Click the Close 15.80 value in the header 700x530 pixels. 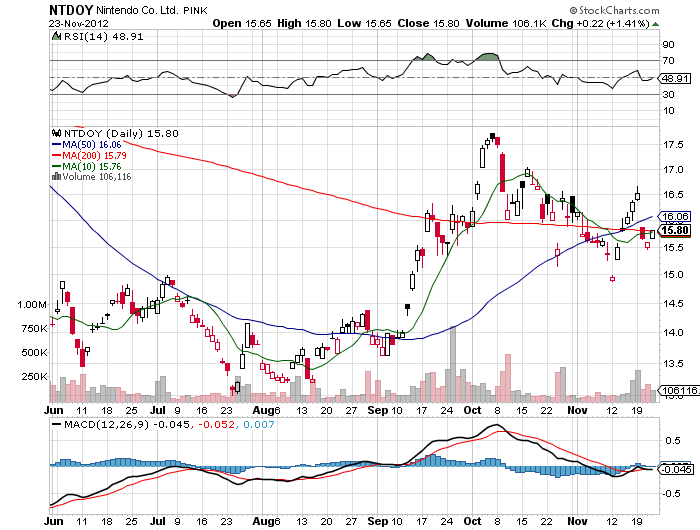tap(429, 23)
